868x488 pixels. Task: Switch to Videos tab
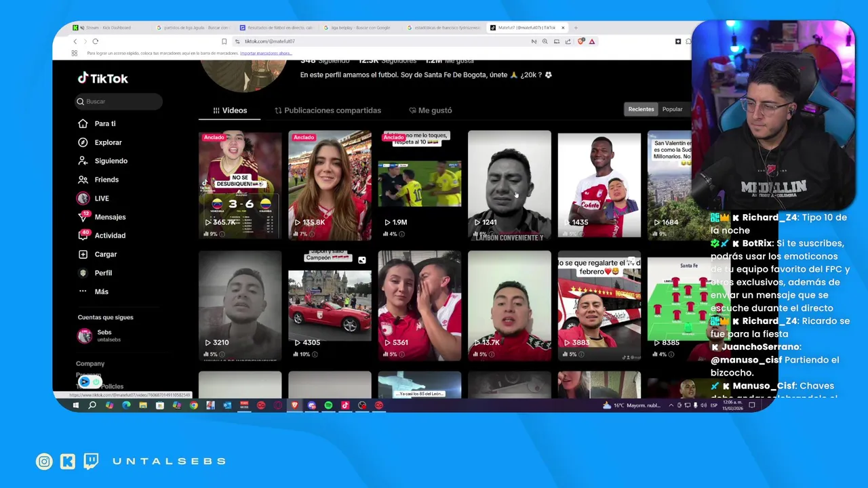(230, 110)
